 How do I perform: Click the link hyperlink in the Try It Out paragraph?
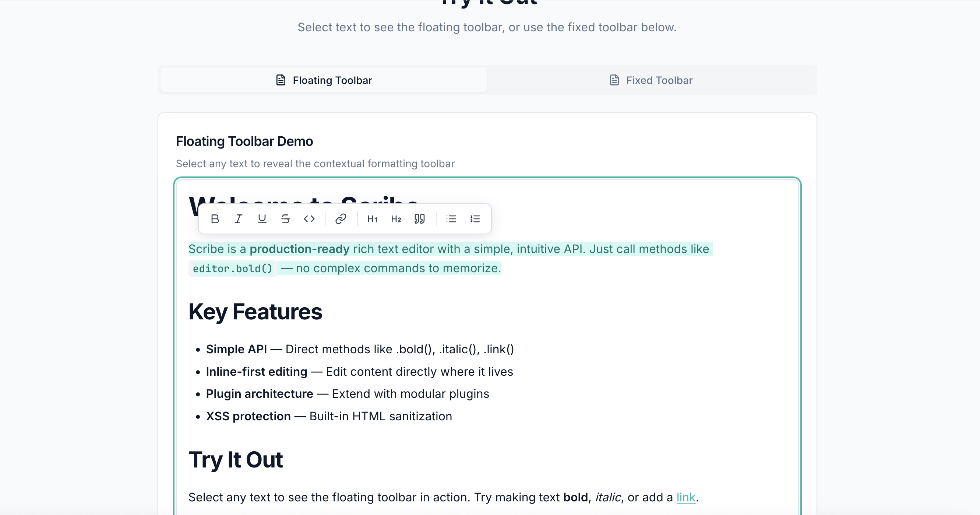coord(686,497)
